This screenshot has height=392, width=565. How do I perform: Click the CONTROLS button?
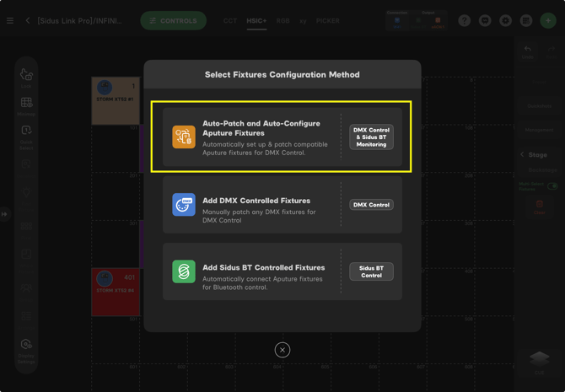click(174, 21)
